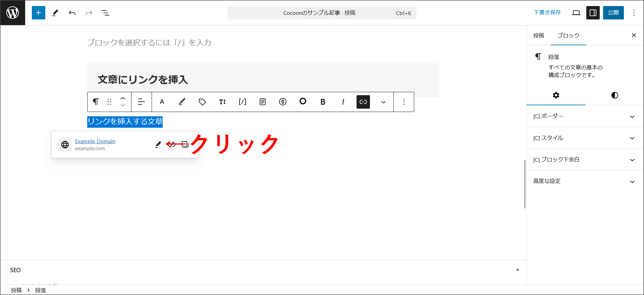Expand the 高度な設定 panel
Image resolution: width=644 pixels, height=295 pixels.
click(x=585, y=181)
